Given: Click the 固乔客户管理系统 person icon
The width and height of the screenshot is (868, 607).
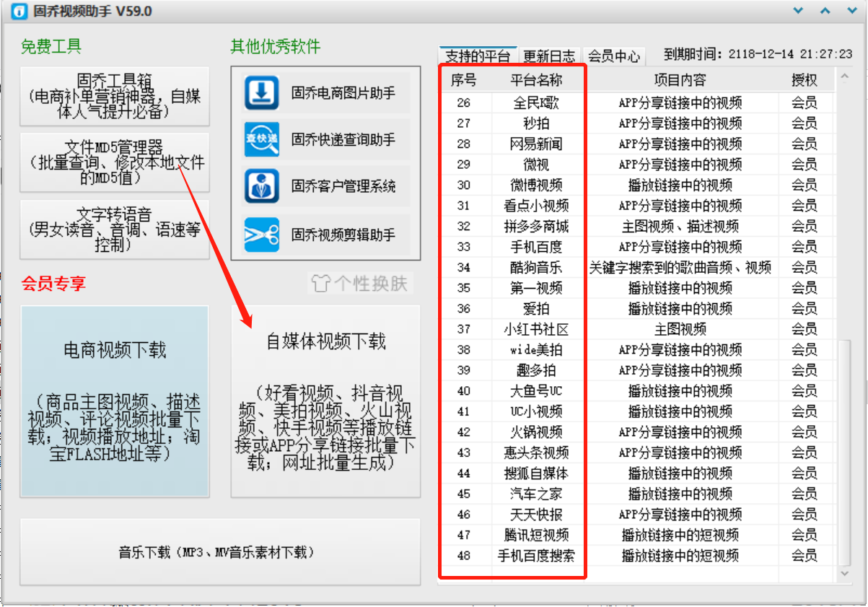Looking at the screenshot, I should click(262, 186).
